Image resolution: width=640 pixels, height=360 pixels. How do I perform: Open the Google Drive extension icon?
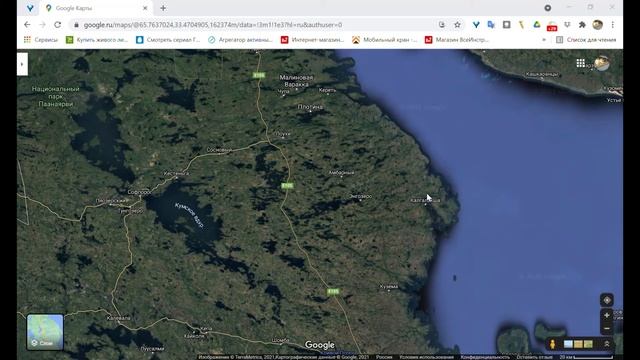click(537, 25)
